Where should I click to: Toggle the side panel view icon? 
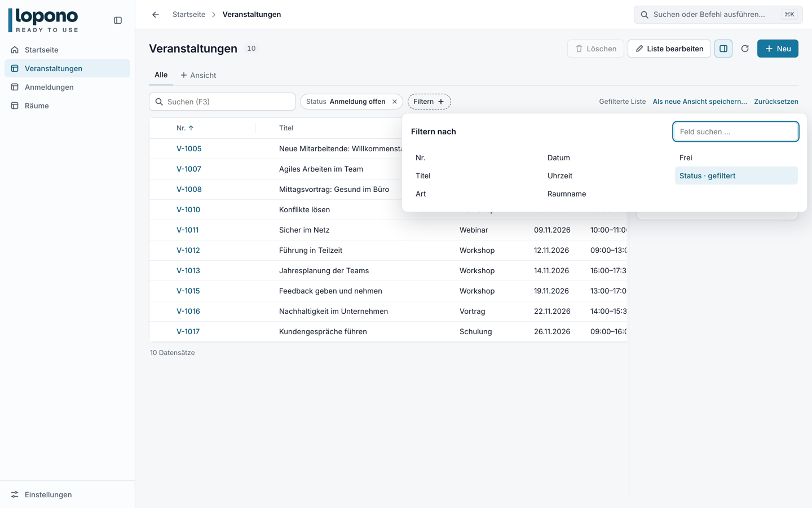pyautogui.click(x=723, y=49)
